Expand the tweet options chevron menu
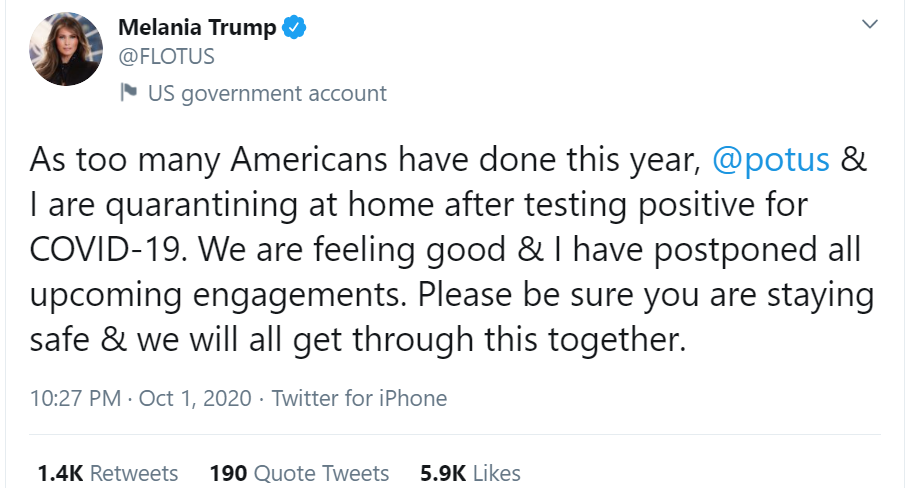 [x=869, y=23]
